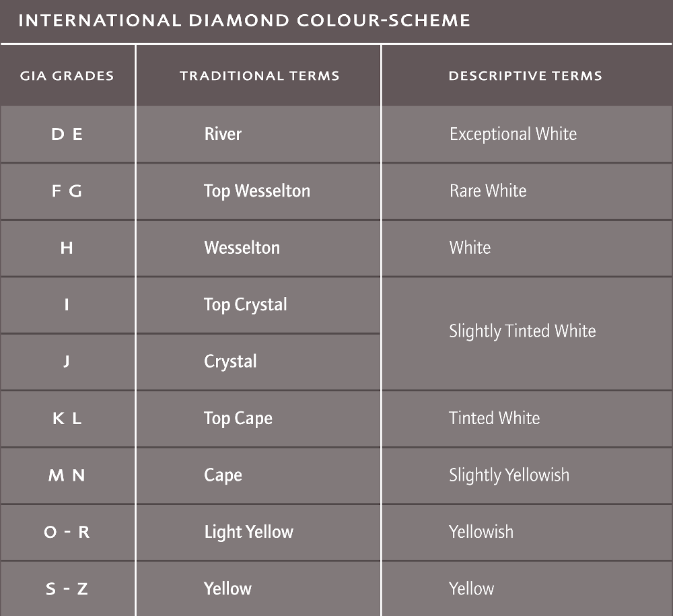
Task: Select the Top Cape term
Action: [x=238, y=419]
